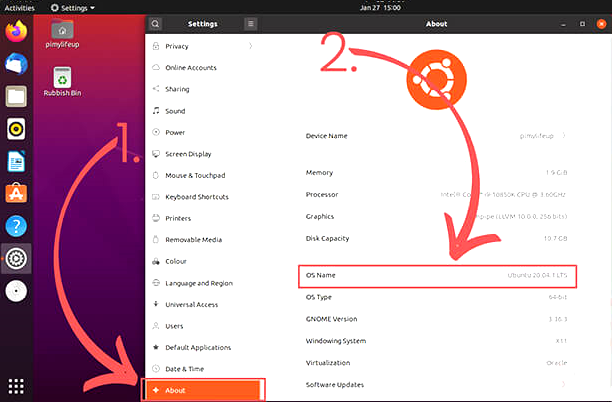612x415 pixels.
Task: Show Applications grid button
Action: (16, 386)
